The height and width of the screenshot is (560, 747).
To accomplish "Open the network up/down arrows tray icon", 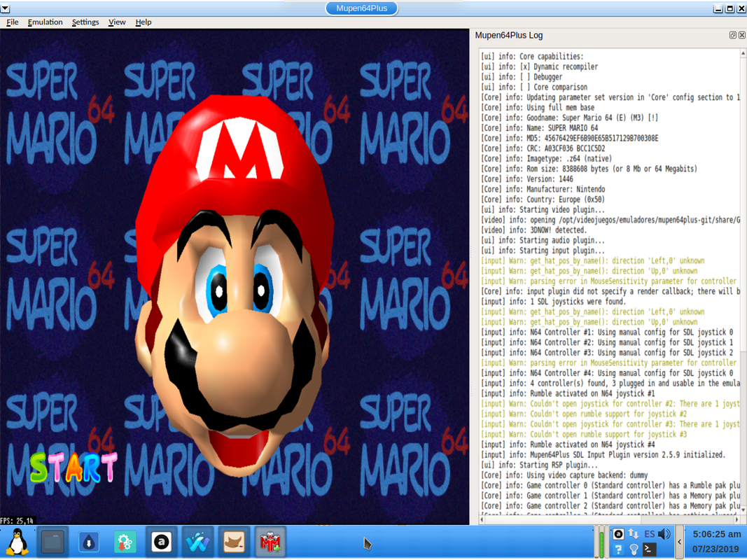I will (633, 534).
